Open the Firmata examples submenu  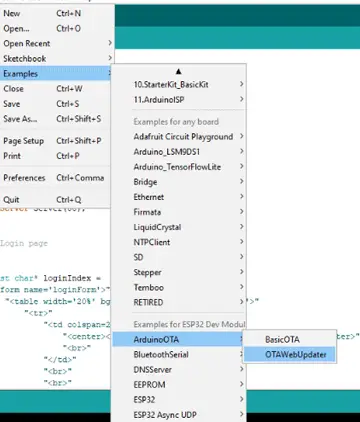(x=179, y=212)
